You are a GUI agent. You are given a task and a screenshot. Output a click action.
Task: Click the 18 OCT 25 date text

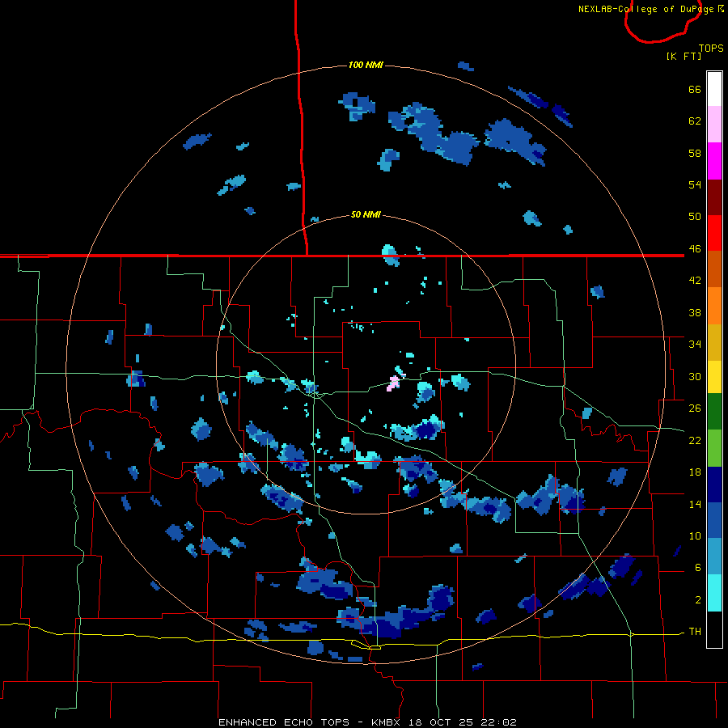pos(441,722)
